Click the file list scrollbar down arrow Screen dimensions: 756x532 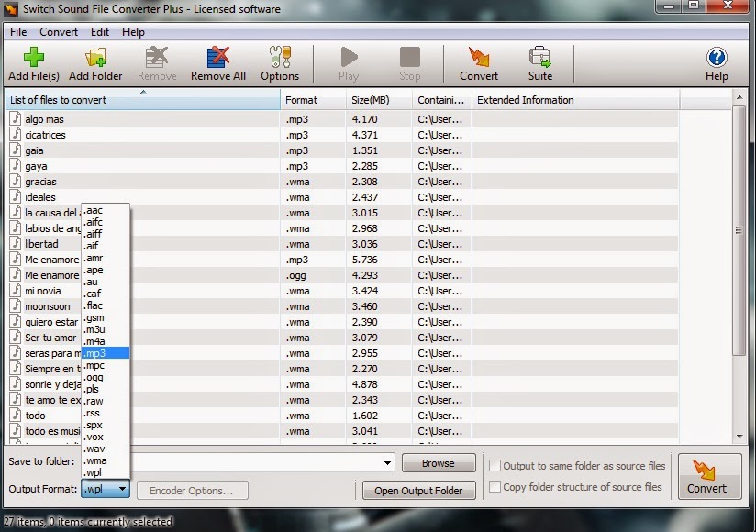(x=739, y=436)
